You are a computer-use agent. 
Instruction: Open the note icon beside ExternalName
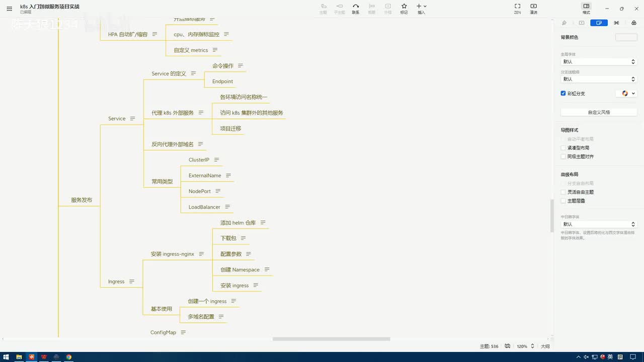pos(228,175)
